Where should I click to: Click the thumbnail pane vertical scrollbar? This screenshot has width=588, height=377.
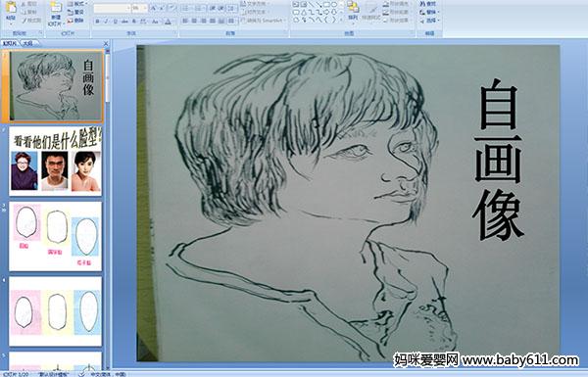[x=108, y=208]
